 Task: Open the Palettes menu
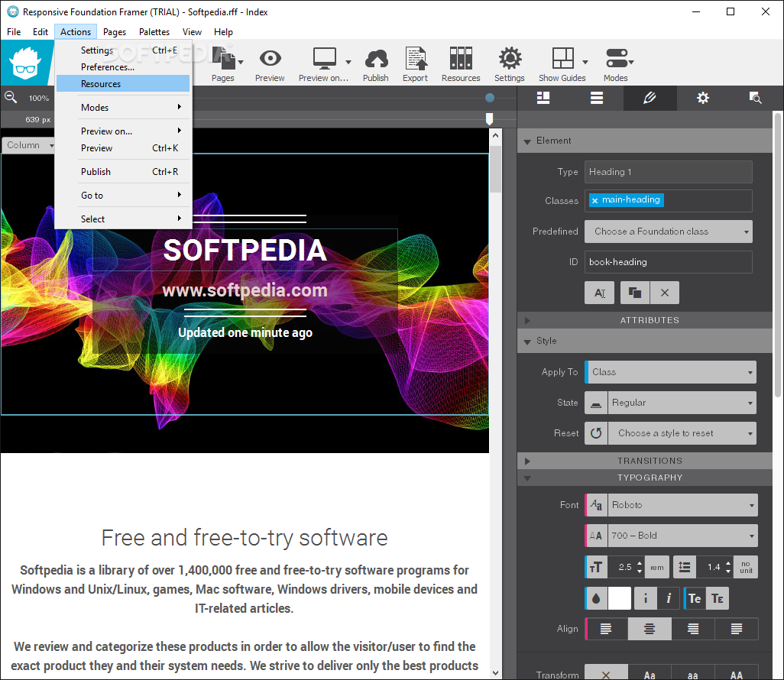tap(154, 32)
